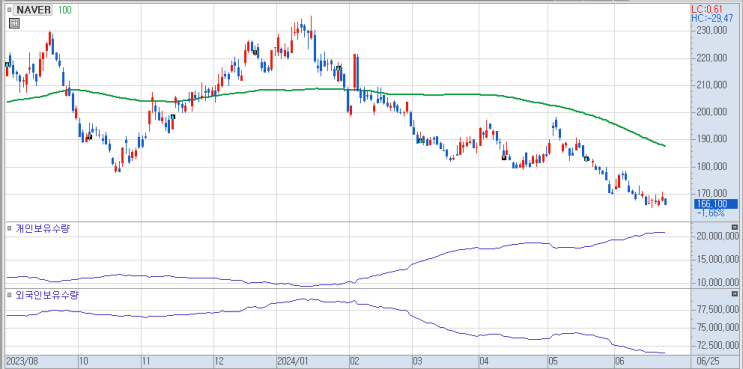This screenshot has width=743, height=369.
Task: Click the square handle beside 개인보유수량
Action: [9, 229]
